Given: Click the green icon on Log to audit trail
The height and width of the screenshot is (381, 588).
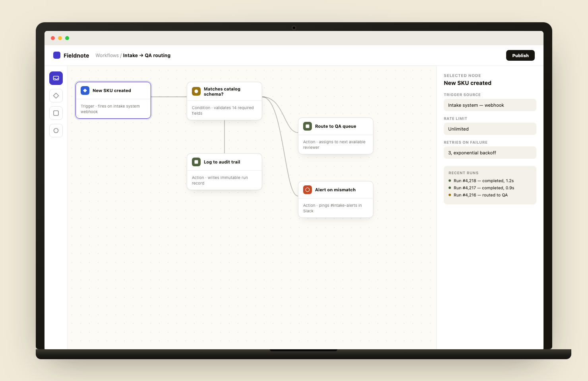Looking at the screenshot, I should click(196, 162).
